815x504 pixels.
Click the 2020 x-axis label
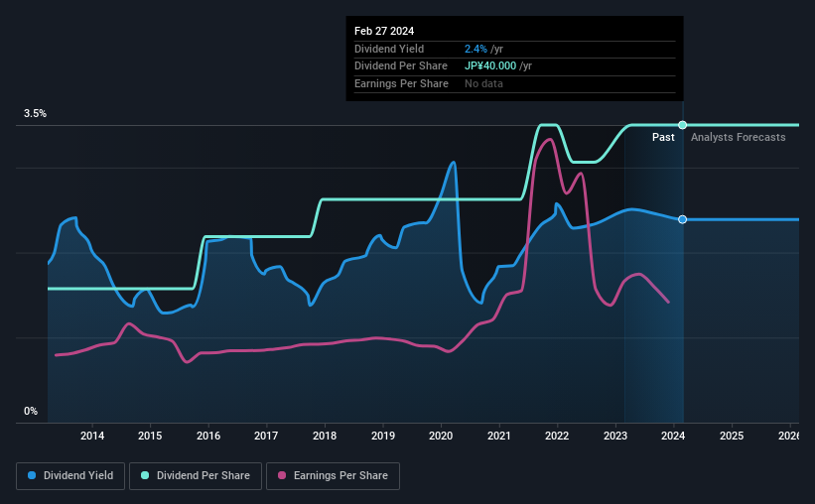tap(441, 436)
